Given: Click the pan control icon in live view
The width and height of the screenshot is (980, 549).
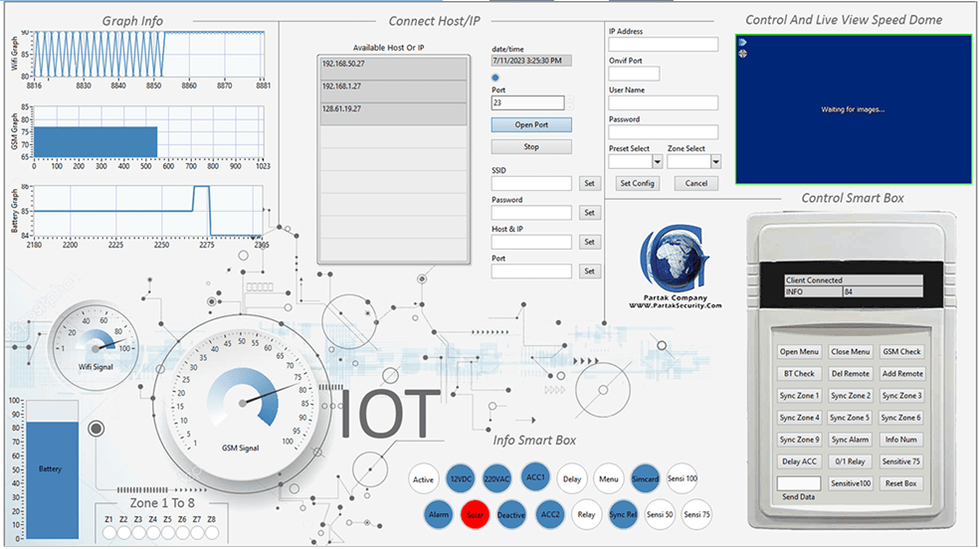Looking at the screenshot, I should click(x=742, y=54).
